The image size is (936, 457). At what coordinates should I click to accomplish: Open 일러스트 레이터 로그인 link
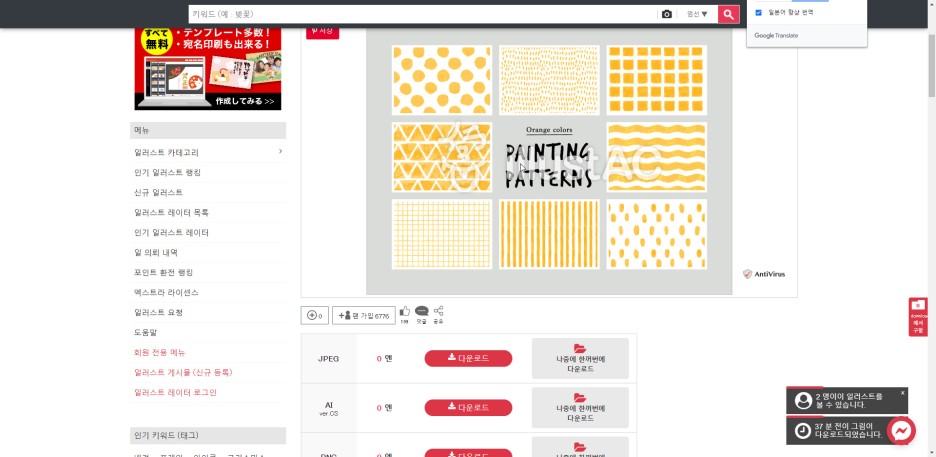[176, 393]
